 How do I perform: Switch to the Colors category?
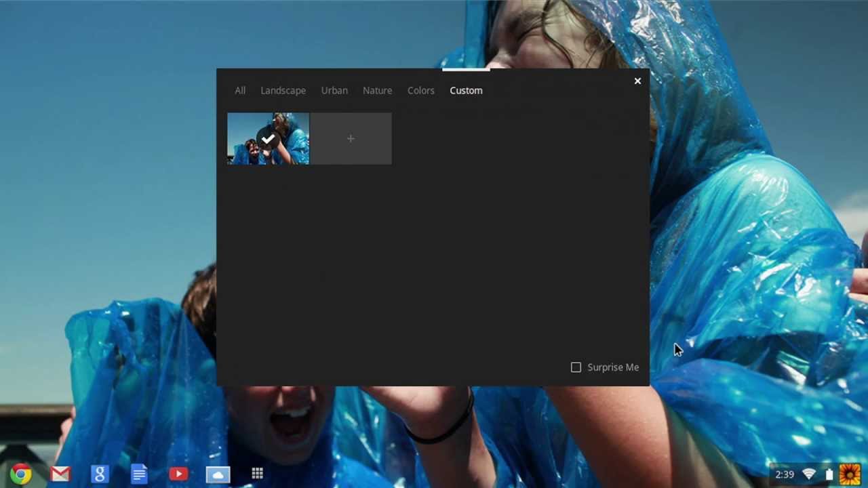[420, 90]
